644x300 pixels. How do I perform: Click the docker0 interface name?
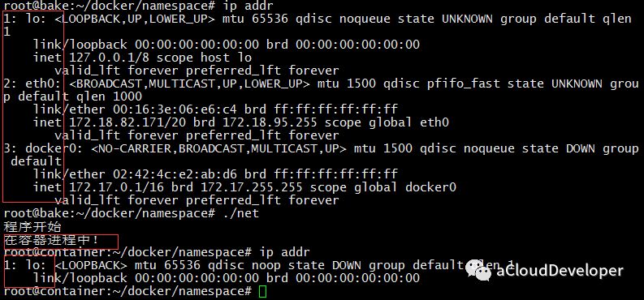[47, 148]
